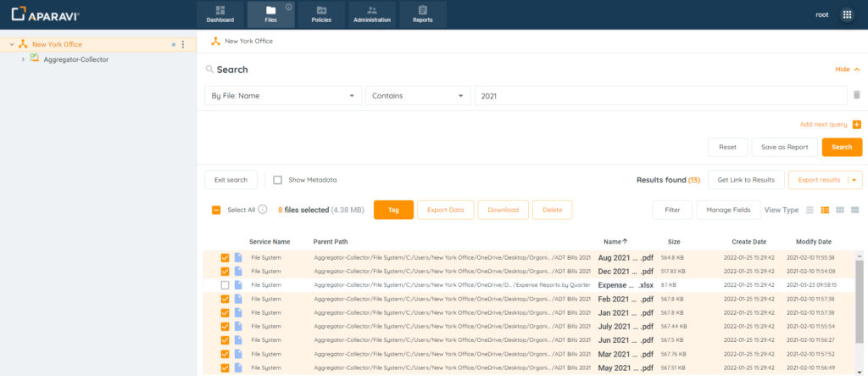Viewport: 868px width, 376px height.
Task: Open the Contains operator dropdown
Action: click(417, 96)
